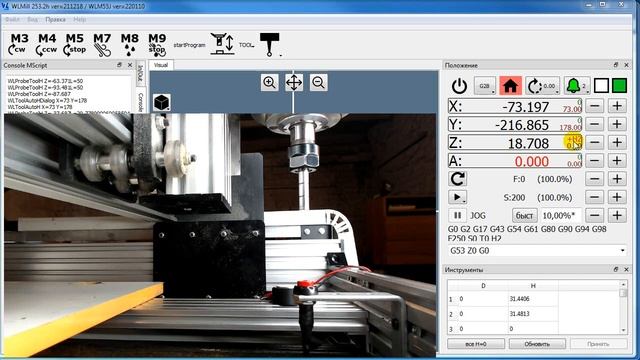Open the Файл menu
The image size is (640, 360).
click(13, 20)
